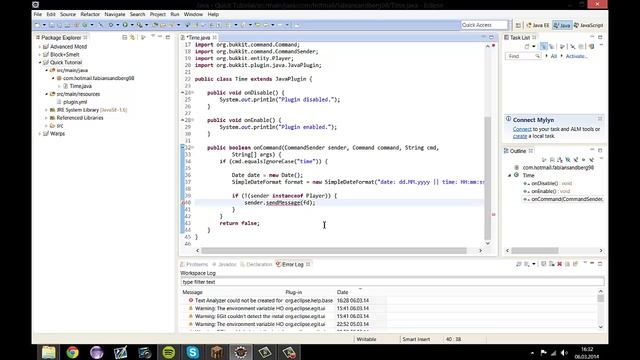Click the New file icon in toolbar
The height and width of the screenshot is (360, 640).
click(38, 25)
